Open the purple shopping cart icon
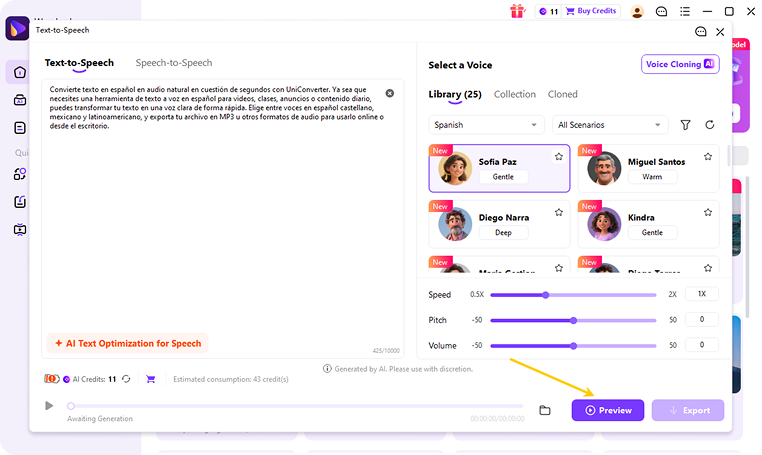The height and width of the screenshot is (455, 762). [x=151, y=379]
